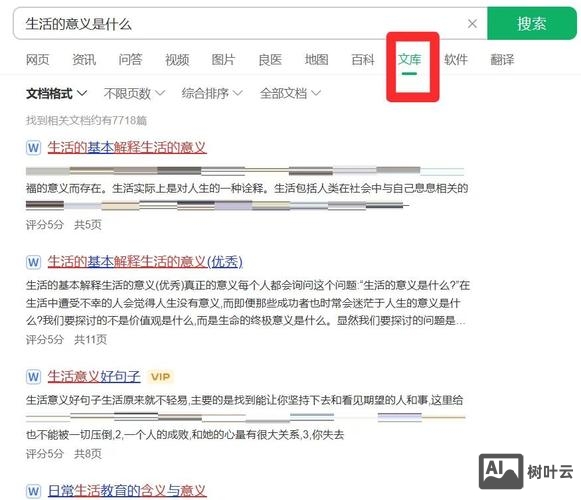This screenshot has width=581, height=500.
Task: Click snippet starting 生活意义好句子生活原来就不轻易
Action: (245, 400)
